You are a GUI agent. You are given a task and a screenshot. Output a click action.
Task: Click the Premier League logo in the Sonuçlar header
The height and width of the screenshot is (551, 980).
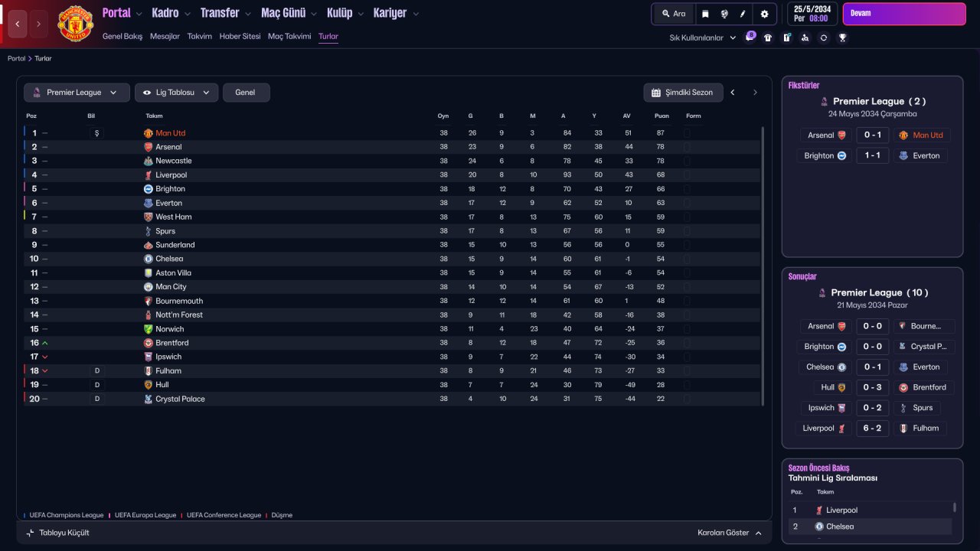click(823, 292)
